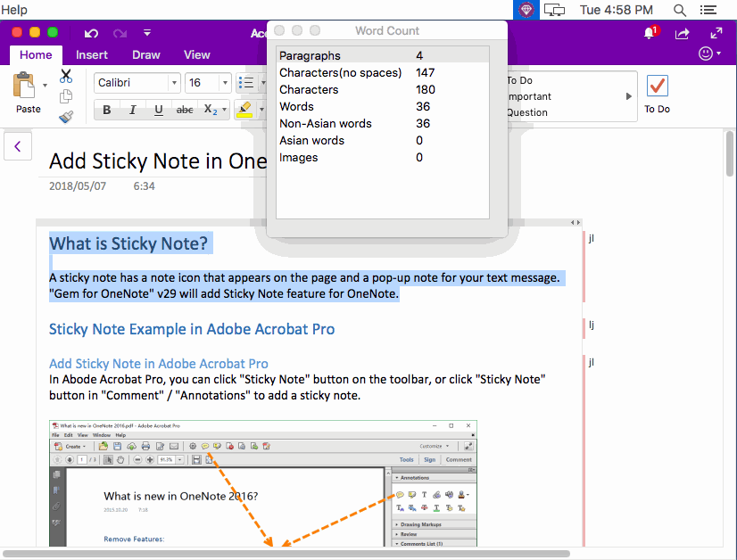Click the Copy icon below the scissors
This screenshot has height=560, width=737.
pos(66,95)
